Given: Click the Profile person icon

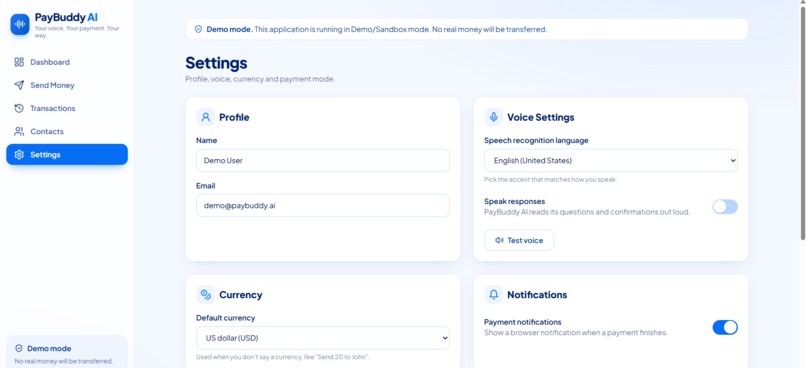Looking at the screenshot, I should tap(206, 117).
